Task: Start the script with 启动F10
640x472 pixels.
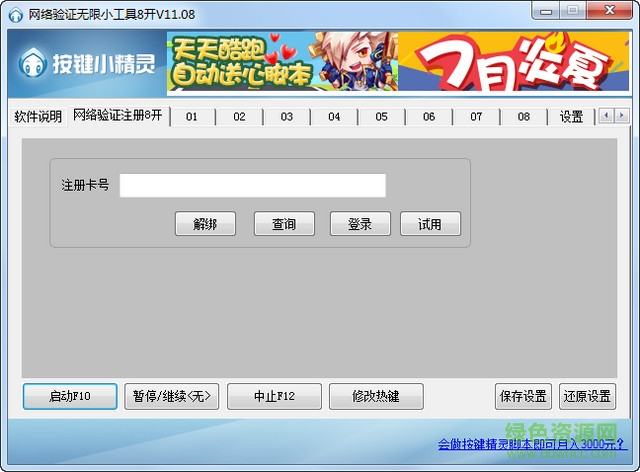Action: (70, 396)
